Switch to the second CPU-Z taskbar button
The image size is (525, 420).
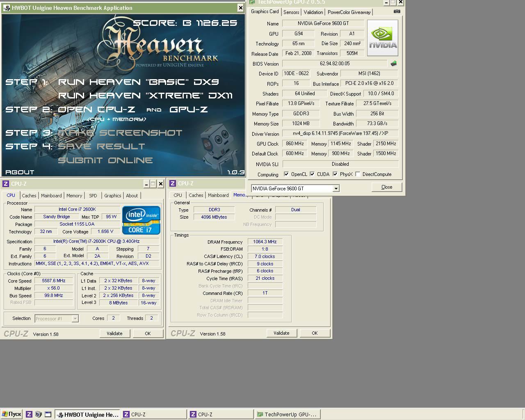click(x=221, y=414)
